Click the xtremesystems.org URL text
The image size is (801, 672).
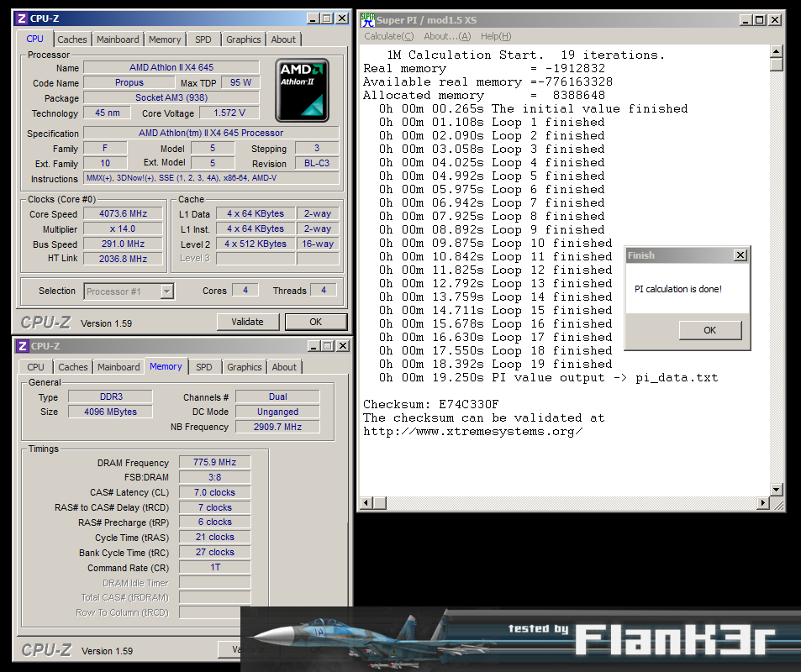click(x=472, y=432)
